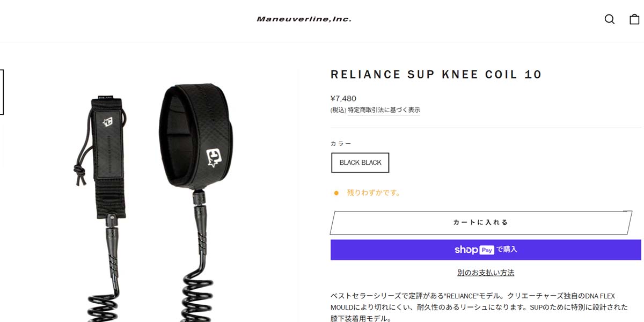Click the カラー option label
Viewport: 644px width, 322px height.
(341, 144)
